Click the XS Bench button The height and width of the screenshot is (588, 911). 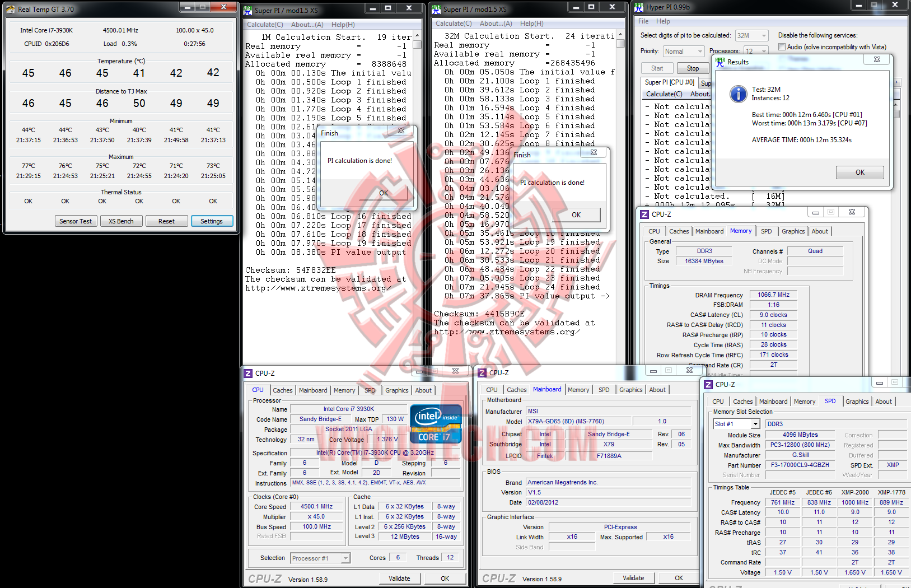(121, 221)
